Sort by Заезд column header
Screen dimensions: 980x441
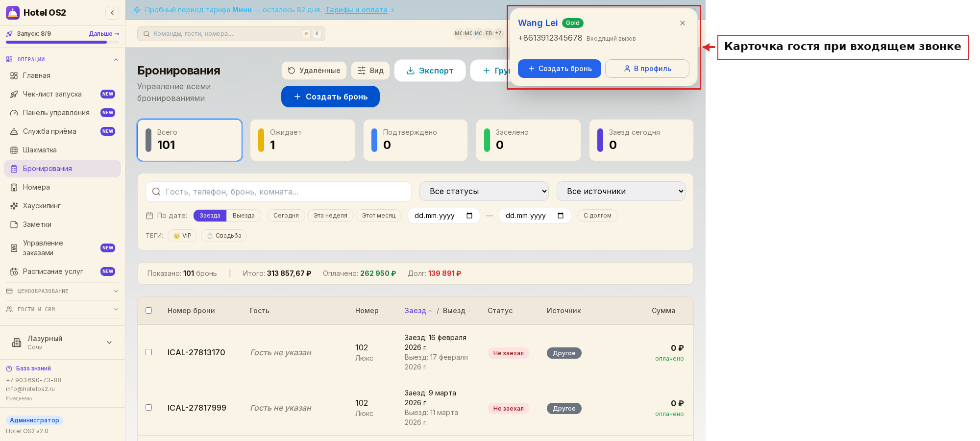tap(418, 311)
